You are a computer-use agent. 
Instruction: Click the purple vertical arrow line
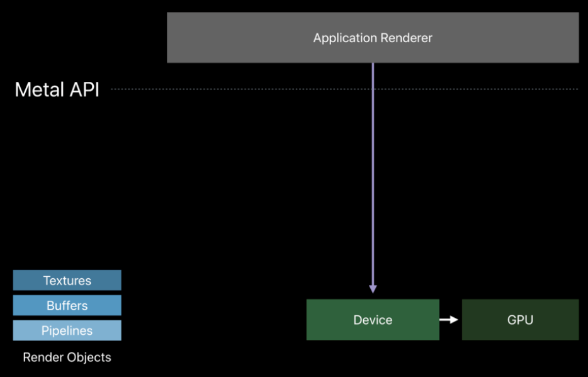tap(373, 176)
